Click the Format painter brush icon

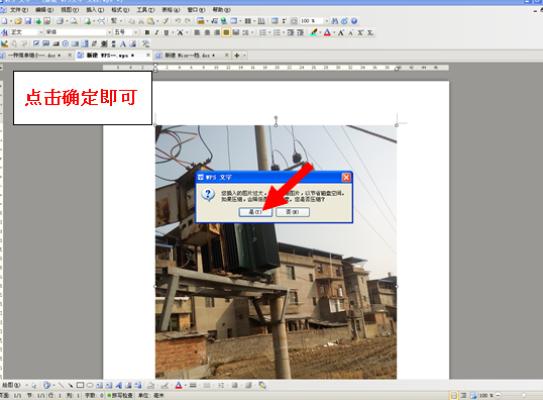(x=166, y=21)
